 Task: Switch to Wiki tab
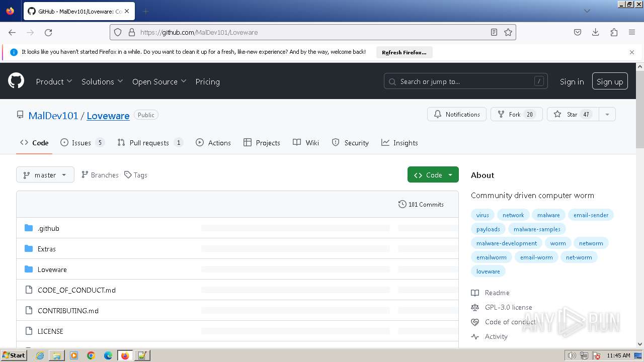click(306, 143)
